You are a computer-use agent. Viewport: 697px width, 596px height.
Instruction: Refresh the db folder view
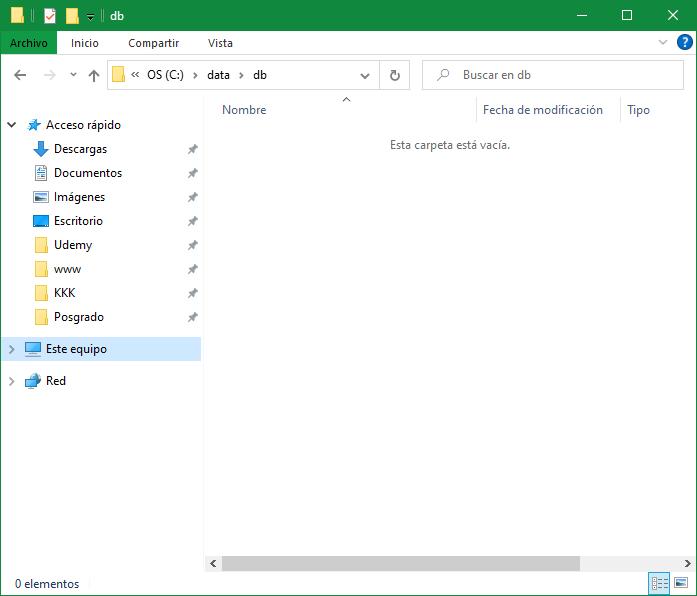click(x=395, y=75)
